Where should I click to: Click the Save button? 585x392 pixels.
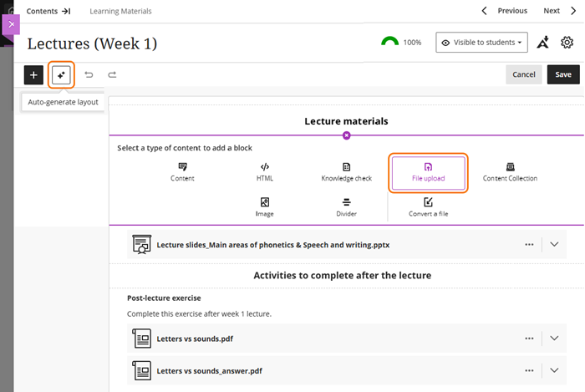pyautogui.click(x=563, y=74)
